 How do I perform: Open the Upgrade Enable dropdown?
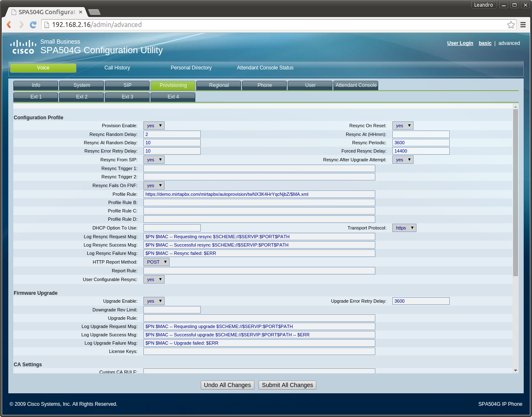(154, 301)
